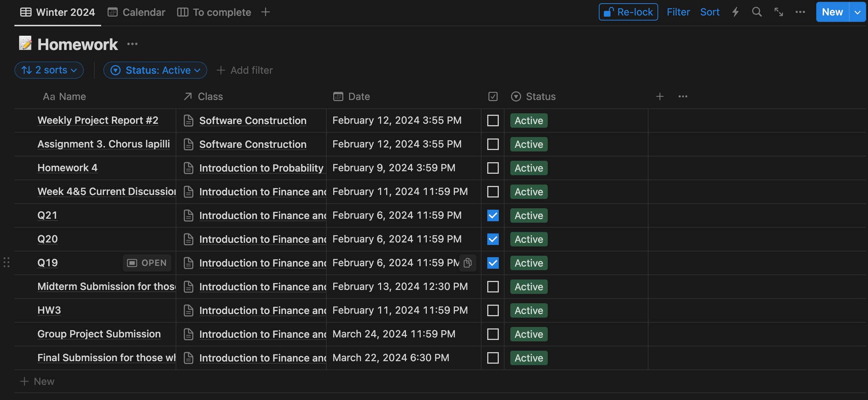Click the expand to full page arrows icon
The height and width of the screenshot is (400, 868).
click(779, 12)
